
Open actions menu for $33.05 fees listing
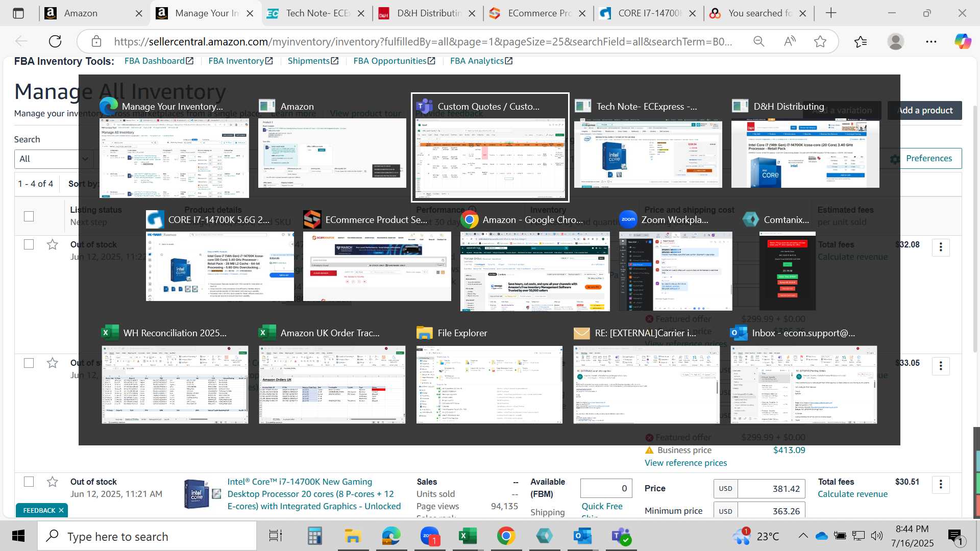pos(941,366)
